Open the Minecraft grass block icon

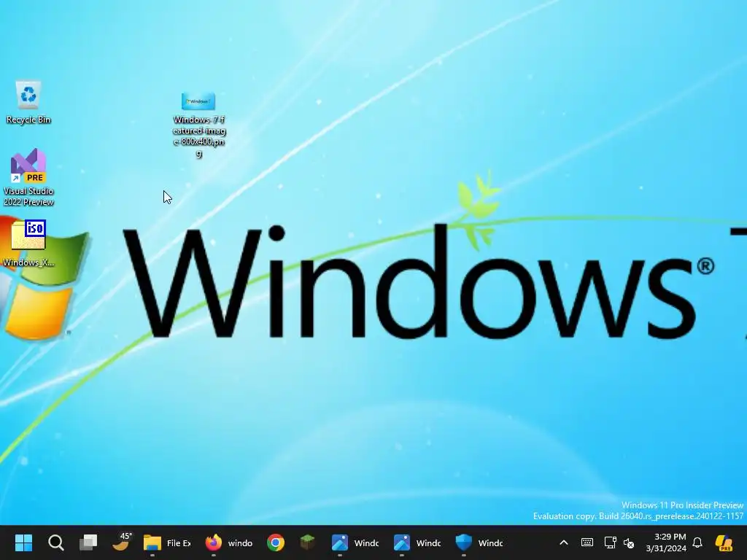[307, 542]
